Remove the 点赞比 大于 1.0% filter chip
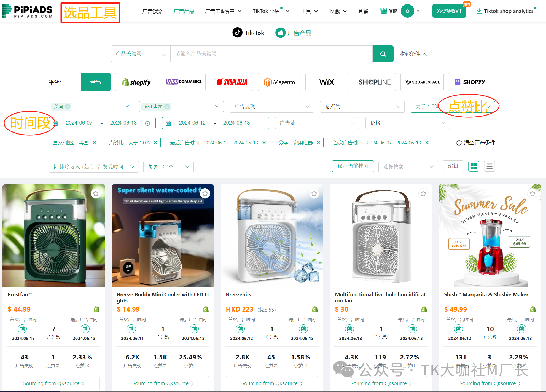546x392 pixels. [155, 143]
